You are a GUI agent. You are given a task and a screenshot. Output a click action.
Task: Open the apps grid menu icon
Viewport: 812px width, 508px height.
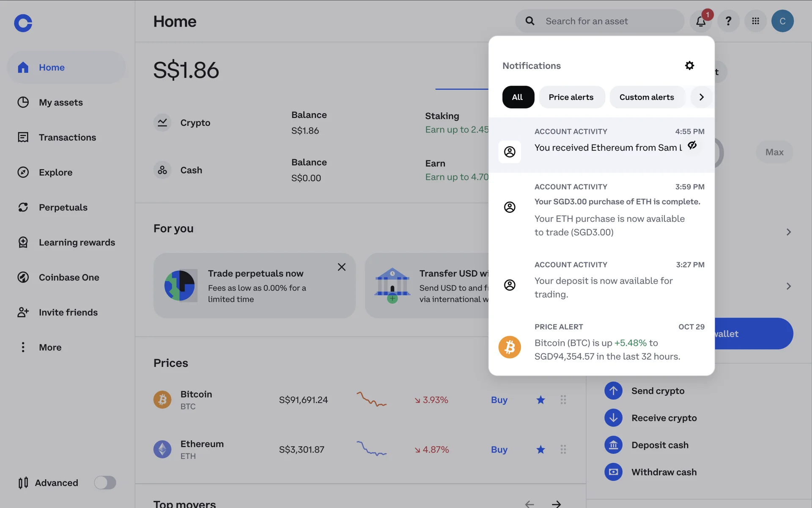pos(755,21)
